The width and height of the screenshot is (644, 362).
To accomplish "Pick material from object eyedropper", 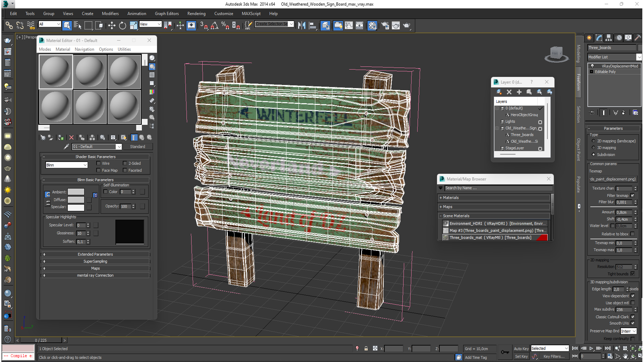I will pos(66,146).
